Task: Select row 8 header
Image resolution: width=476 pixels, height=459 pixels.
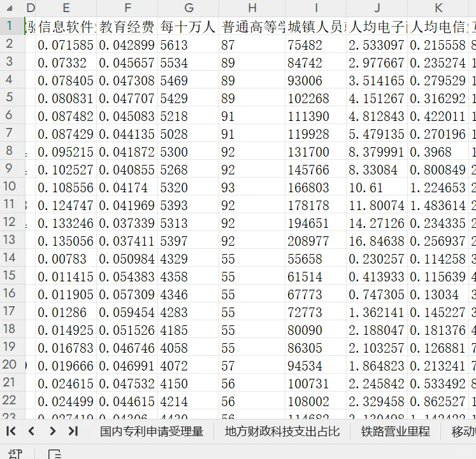Action: (12, 150)
